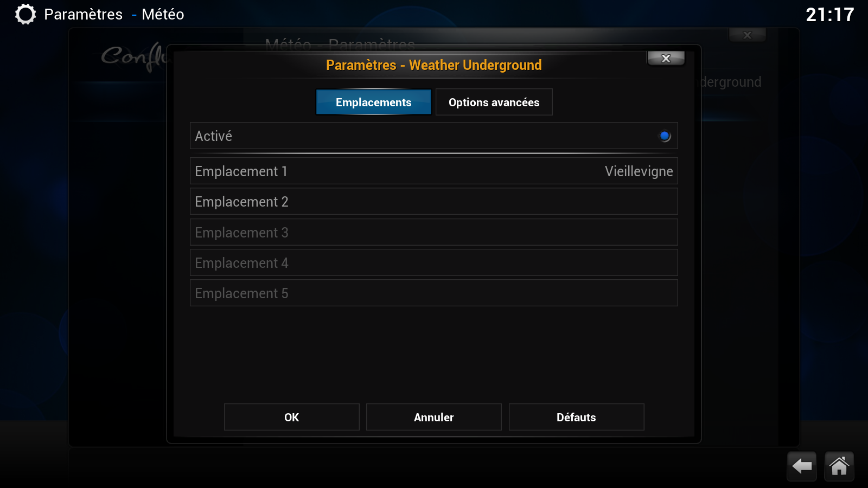Click the Annuler button

[x=434, y=417]
